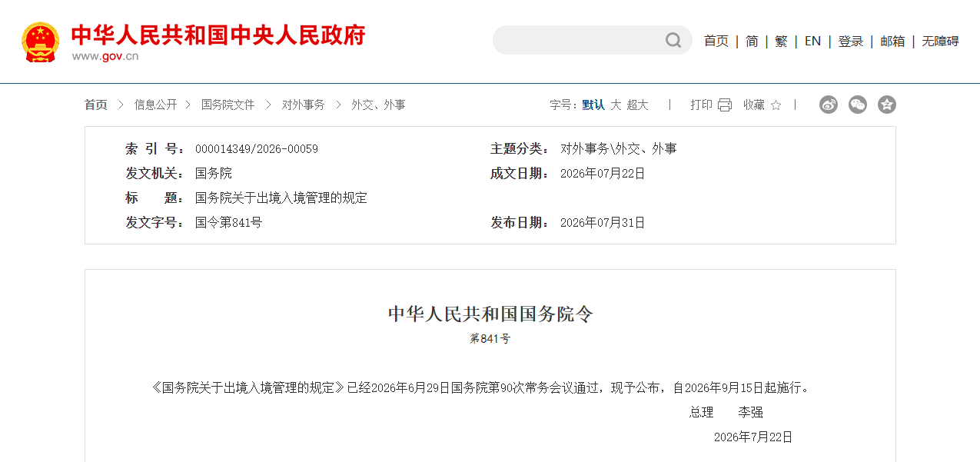Switch to English EN version
980x462 pixels.
pos(812,42)
